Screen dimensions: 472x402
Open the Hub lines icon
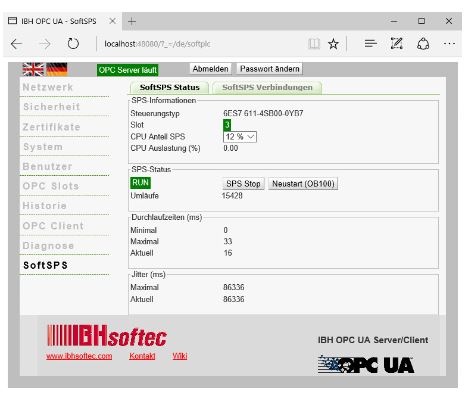pos(371,43)
